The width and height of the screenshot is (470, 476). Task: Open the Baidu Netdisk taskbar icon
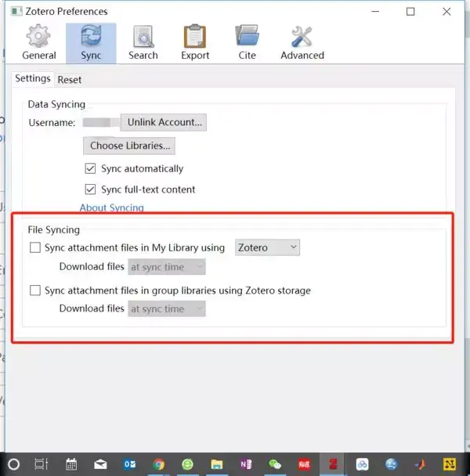(x=362, y=464)
